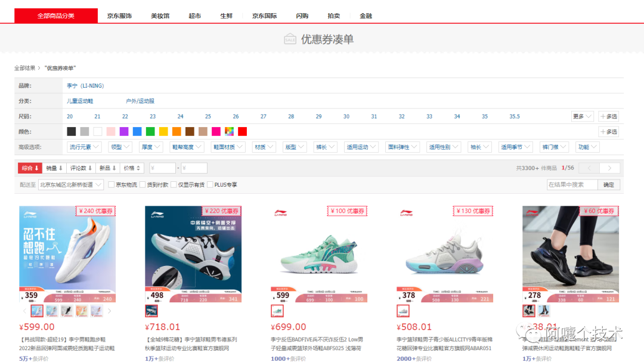Go to the previous results page arrow
Viewport: 644px width, 362px height.
click(x=589, y=168)
